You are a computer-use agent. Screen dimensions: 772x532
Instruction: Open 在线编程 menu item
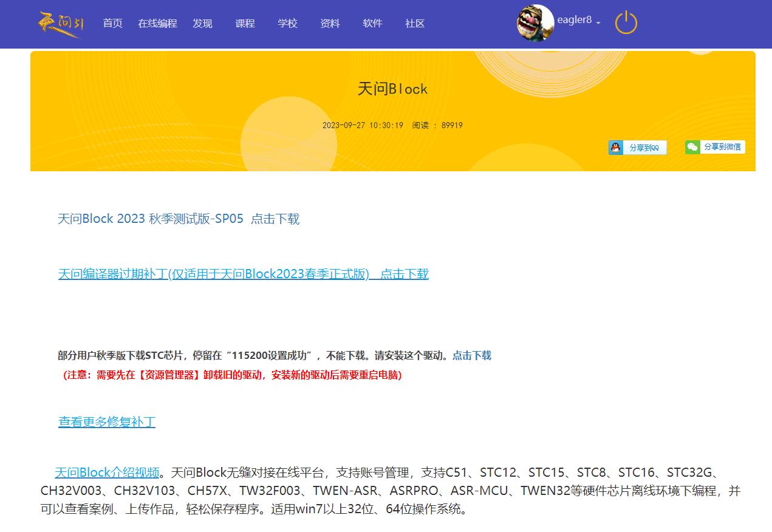tap(157, 24)
